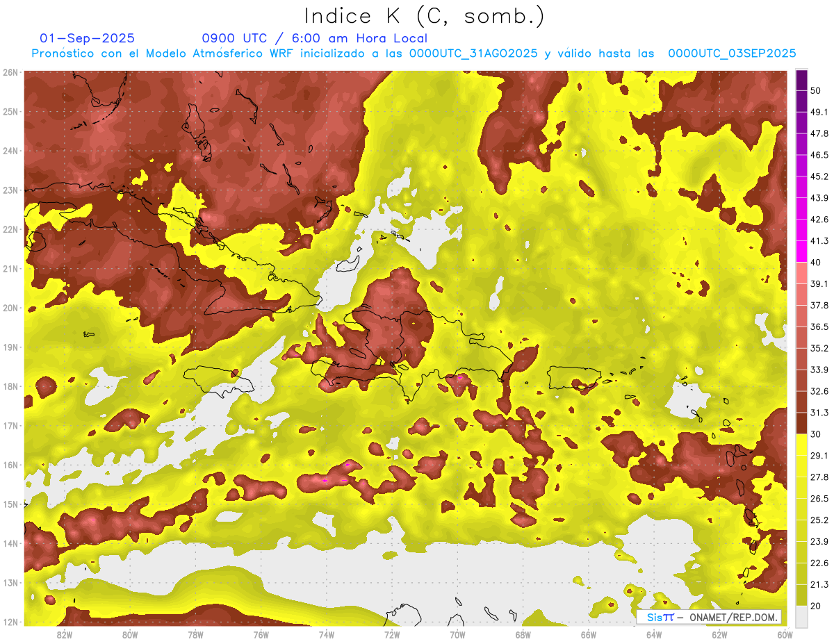Click the colorbar value "25.2"

(819, 520)
